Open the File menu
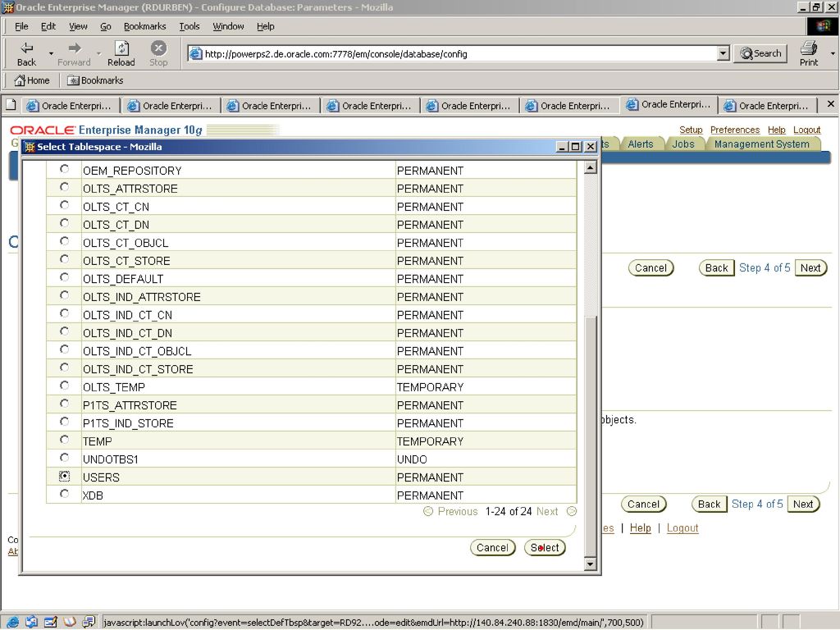Image resolution: width=840 pixels, height=630 pixels. click(21, 26)
